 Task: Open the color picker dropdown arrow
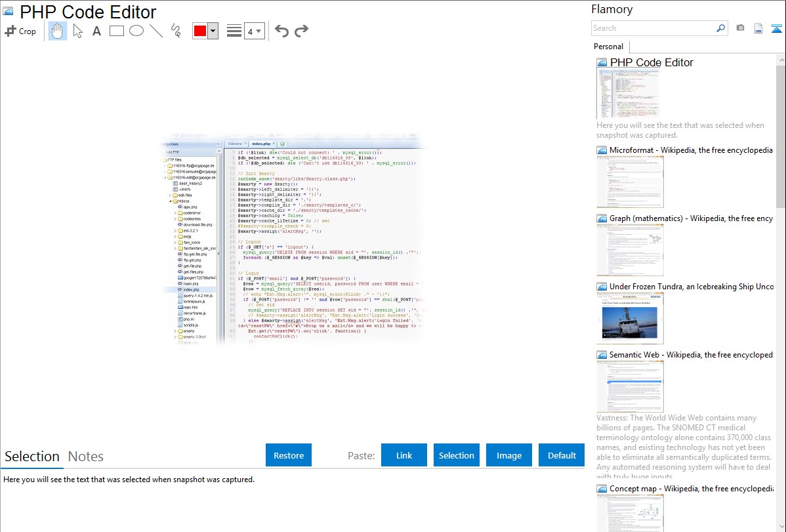[x=213, y=31]
